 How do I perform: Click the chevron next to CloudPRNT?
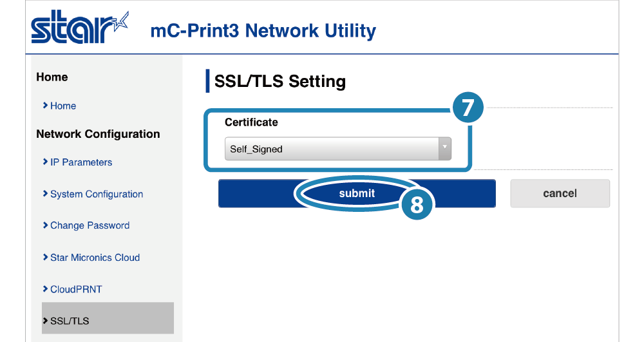(45, 289)
